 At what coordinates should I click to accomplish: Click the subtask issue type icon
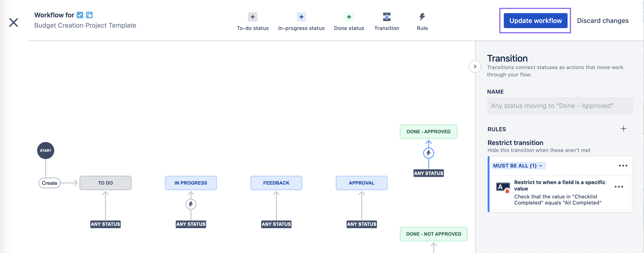point(89,15)
